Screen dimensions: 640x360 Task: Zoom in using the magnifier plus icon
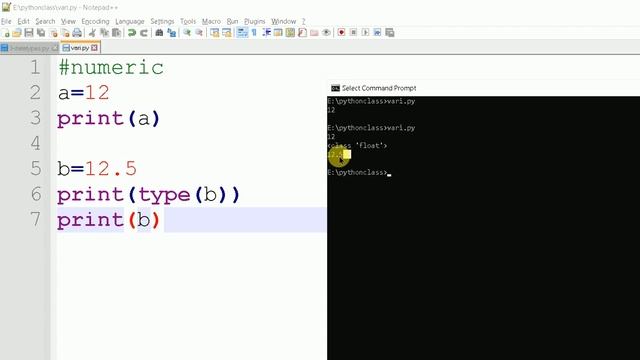coord(187,33)
